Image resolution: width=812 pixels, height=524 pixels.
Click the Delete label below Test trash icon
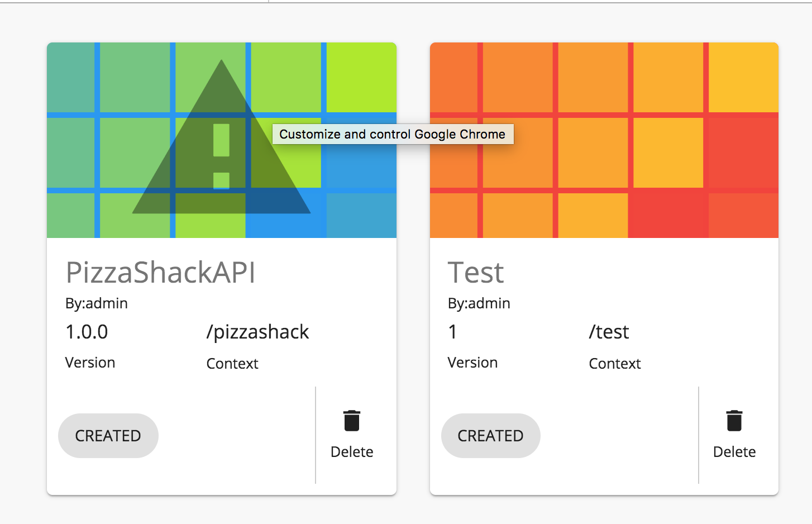(734, 452)
